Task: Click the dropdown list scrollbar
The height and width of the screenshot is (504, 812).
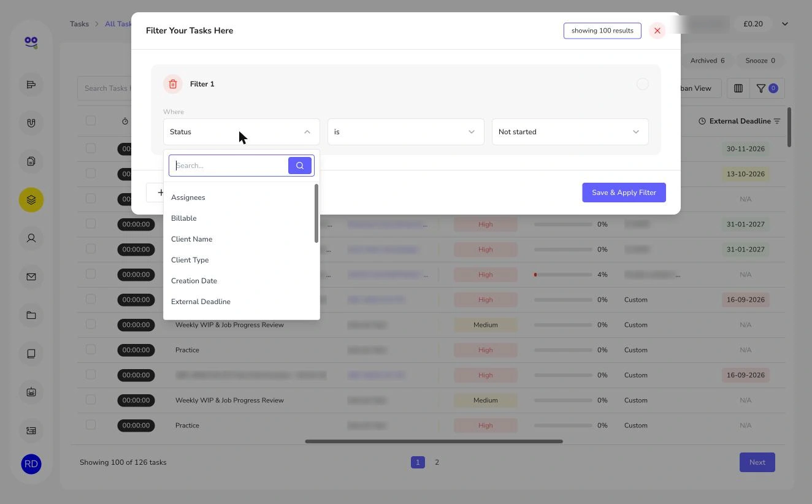Action: (316, 213)
